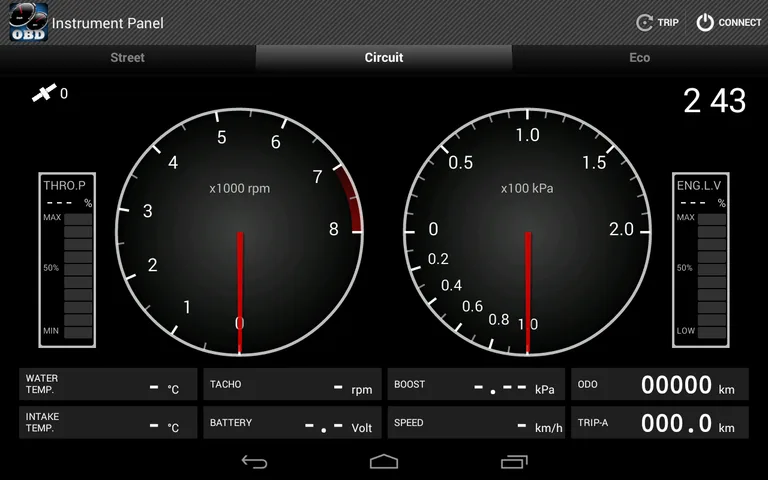The width and height of the screenshot is (768, 480).
Task: Tap the ODO 00000 km readout
Action: [x=660, y=384]
